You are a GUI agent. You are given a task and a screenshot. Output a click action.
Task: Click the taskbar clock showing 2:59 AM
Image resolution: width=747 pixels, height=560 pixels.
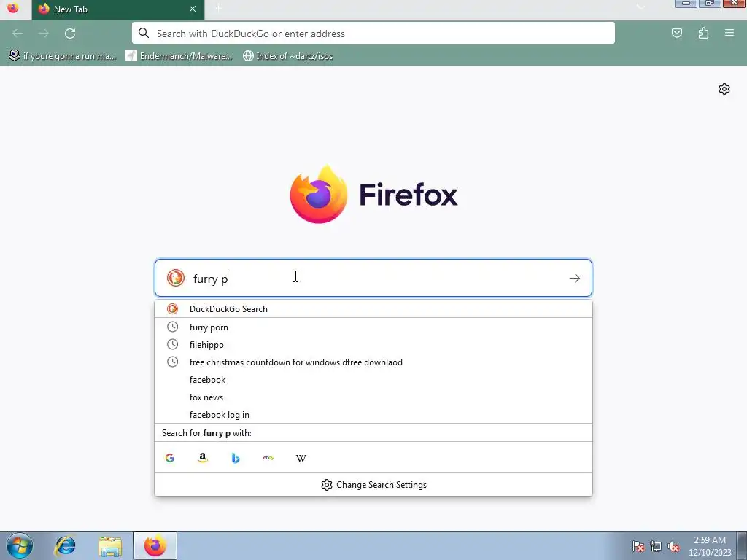(x=709, y=546)
